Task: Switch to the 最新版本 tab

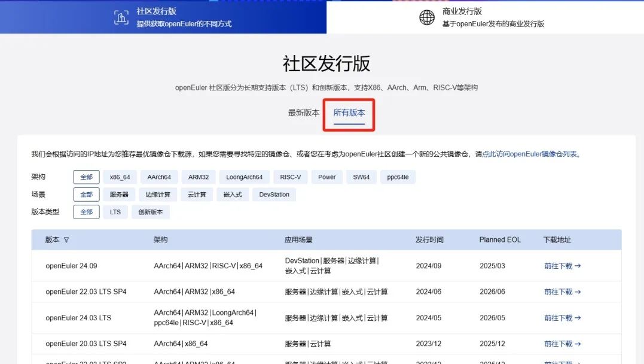Action: (x=304, y=113)
